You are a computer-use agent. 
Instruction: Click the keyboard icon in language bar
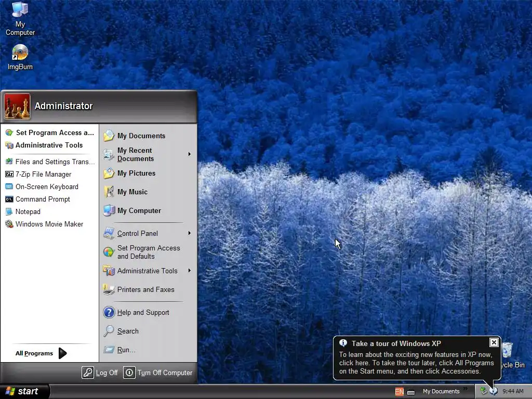[x=411, y=392]
